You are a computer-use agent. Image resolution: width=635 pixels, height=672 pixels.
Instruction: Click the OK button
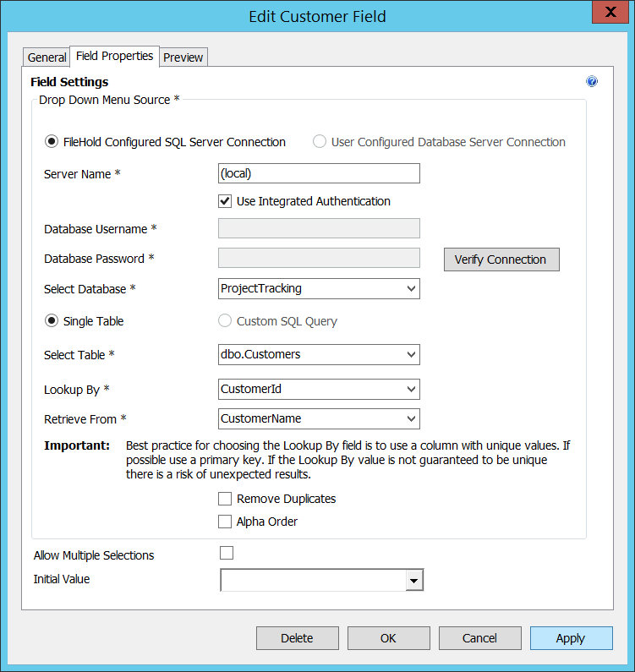388,638
